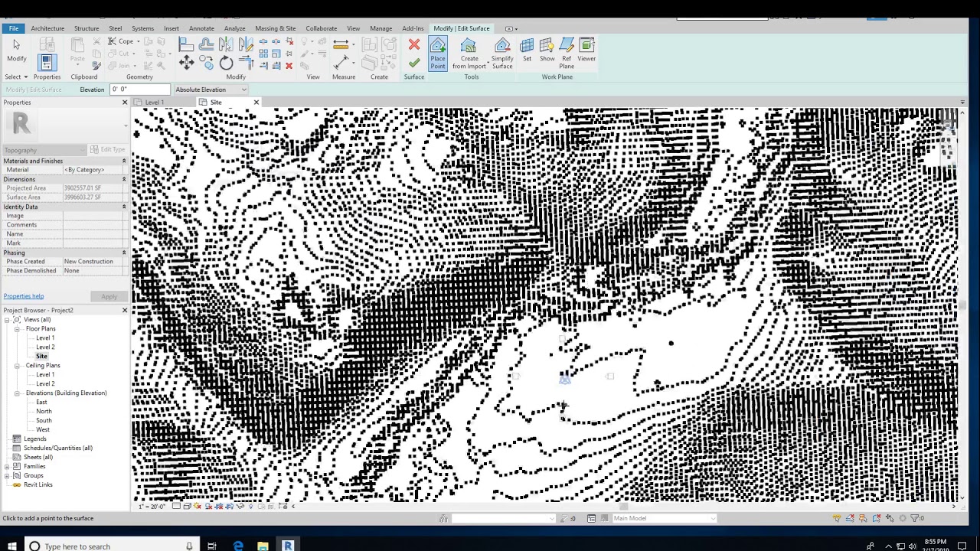Click the Legends icon in Project Browser
980x551 pixels.
click(17, 439)
